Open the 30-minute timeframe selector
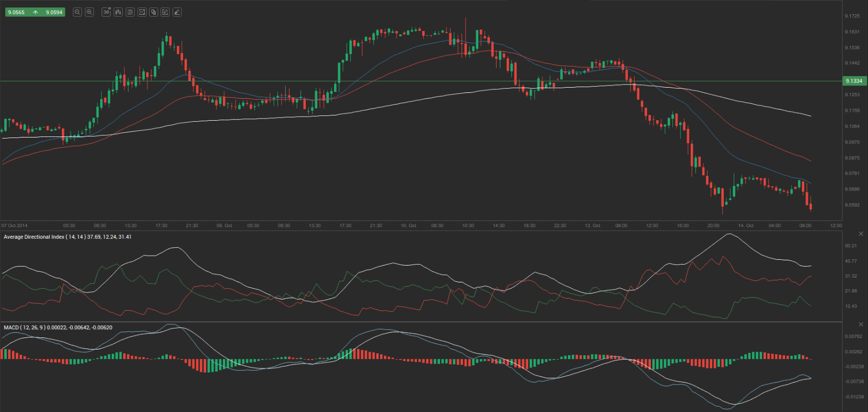The image size is (868, 412). tap(106, 12)
